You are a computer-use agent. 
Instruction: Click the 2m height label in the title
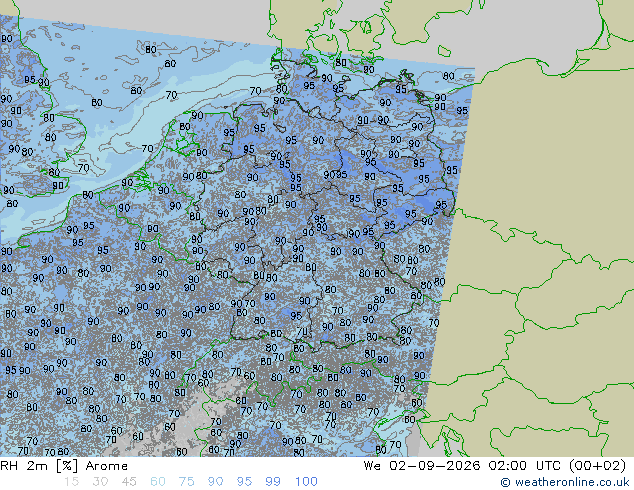37,466
